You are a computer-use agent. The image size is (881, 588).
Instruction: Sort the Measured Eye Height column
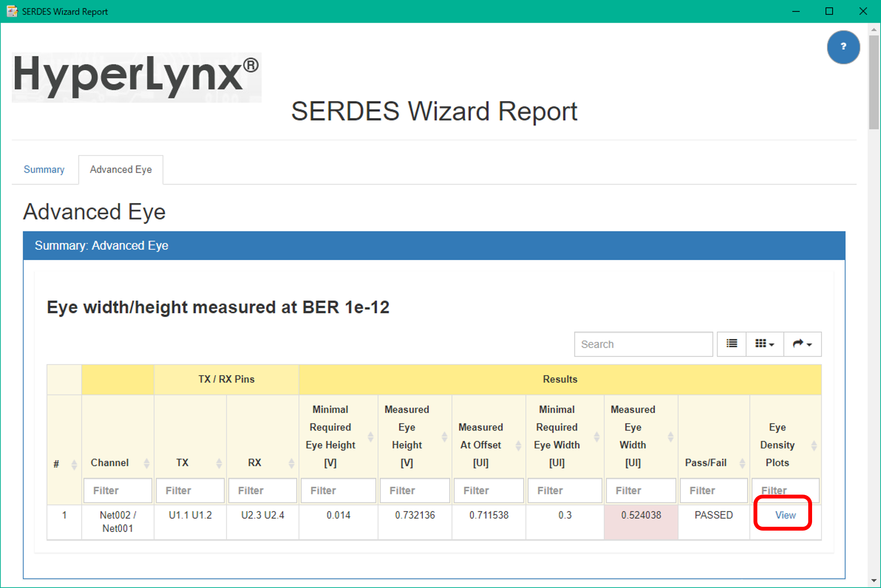444,437
